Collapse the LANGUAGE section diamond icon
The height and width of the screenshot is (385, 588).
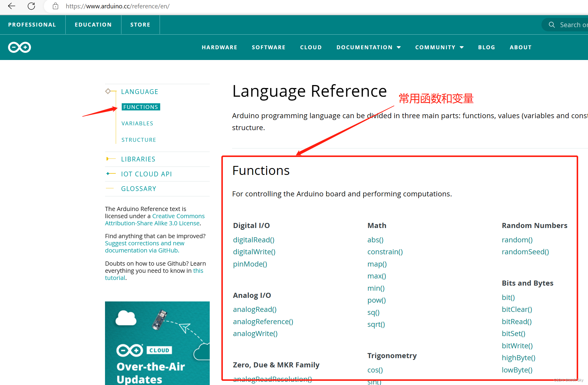pyautogui.click(x=108, y=91)
